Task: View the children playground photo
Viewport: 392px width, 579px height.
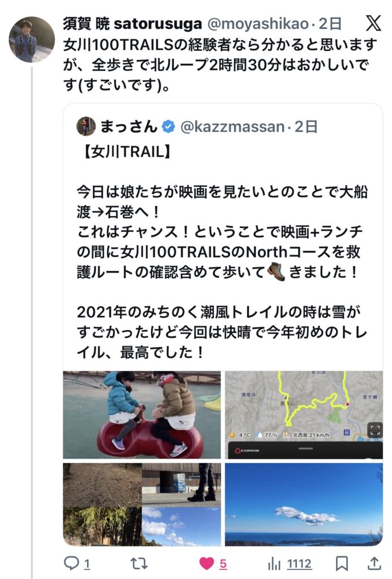Action: click(142, 414)
